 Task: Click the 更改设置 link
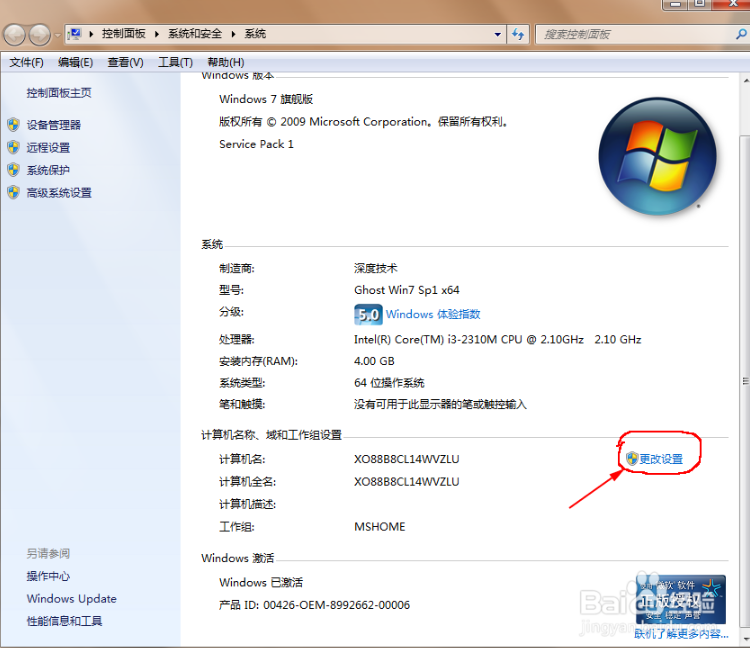point(661,459)
